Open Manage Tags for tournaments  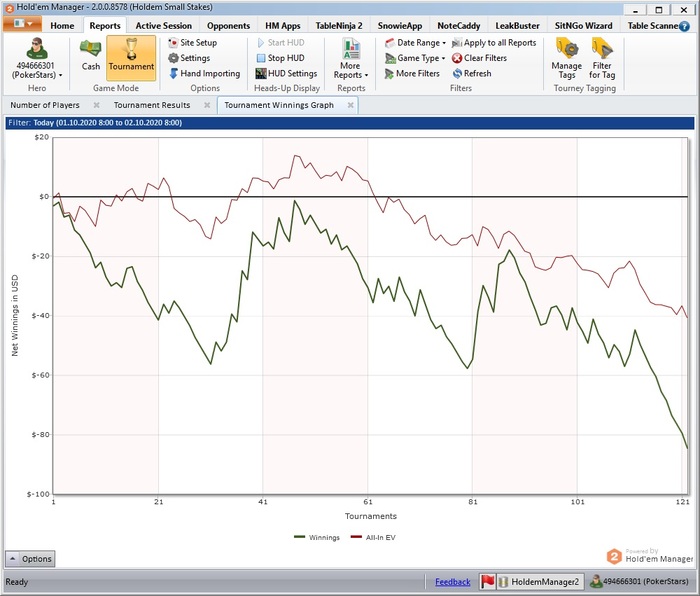(566, 56)
